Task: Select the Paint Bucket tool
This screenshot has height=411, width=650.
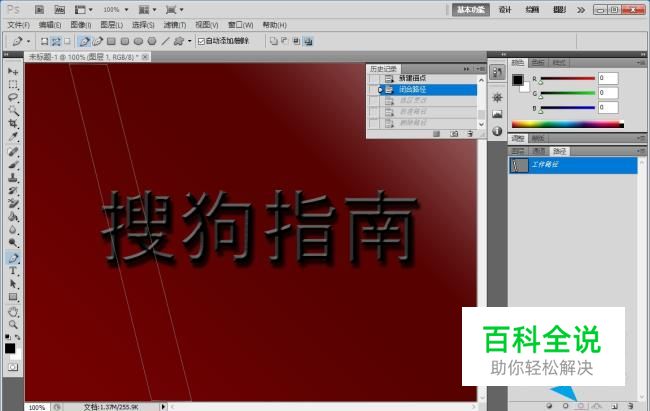Action: click(x=13, y=216)
